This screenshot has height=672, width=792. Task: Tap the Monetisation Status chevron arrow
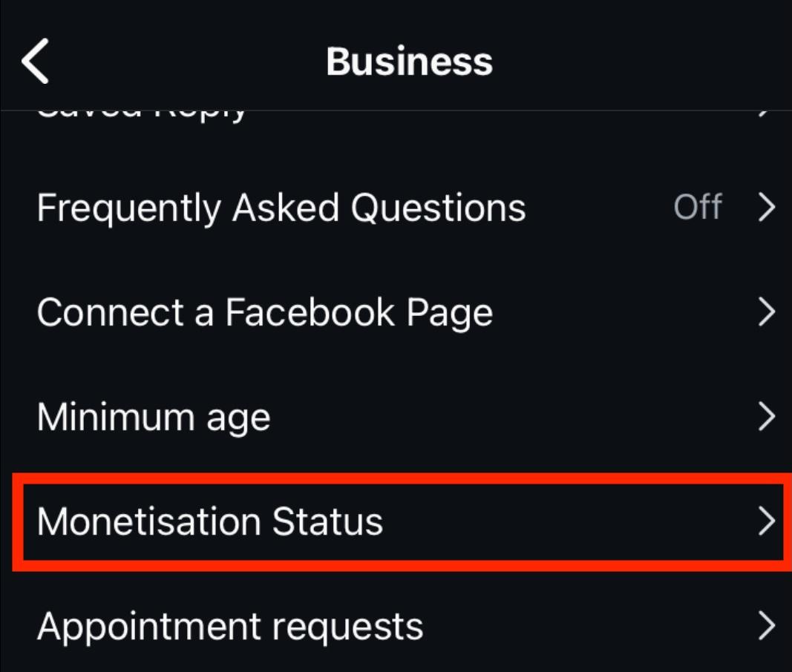tap(766, 521)
